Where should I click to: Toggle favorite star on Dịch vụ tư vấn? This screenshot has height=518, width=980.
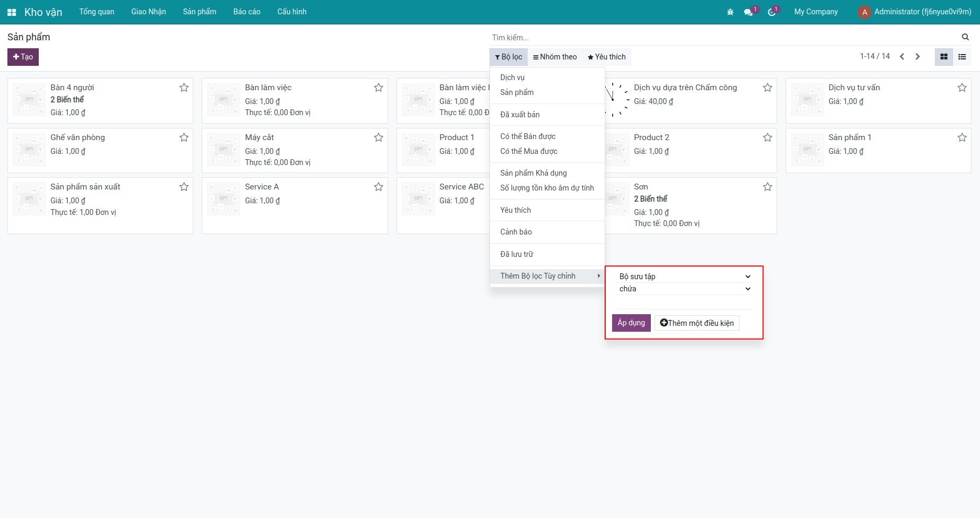961,88
